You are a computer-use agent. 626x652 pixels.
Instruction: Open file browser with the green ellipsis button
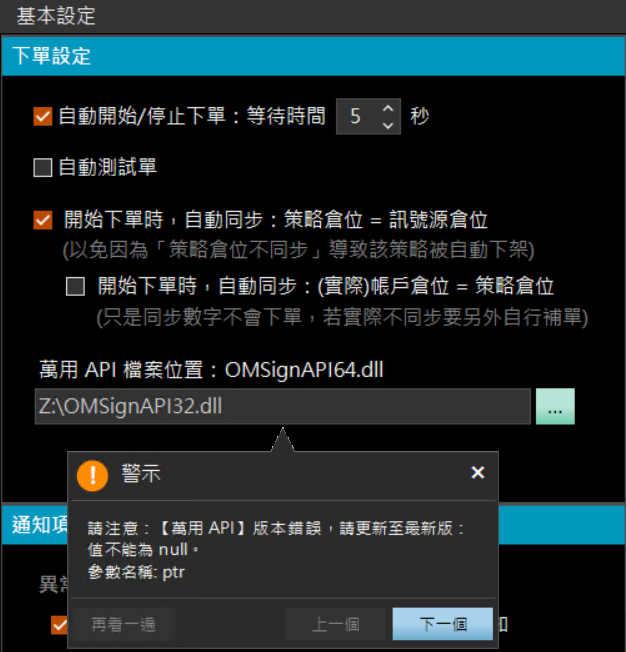555,406
